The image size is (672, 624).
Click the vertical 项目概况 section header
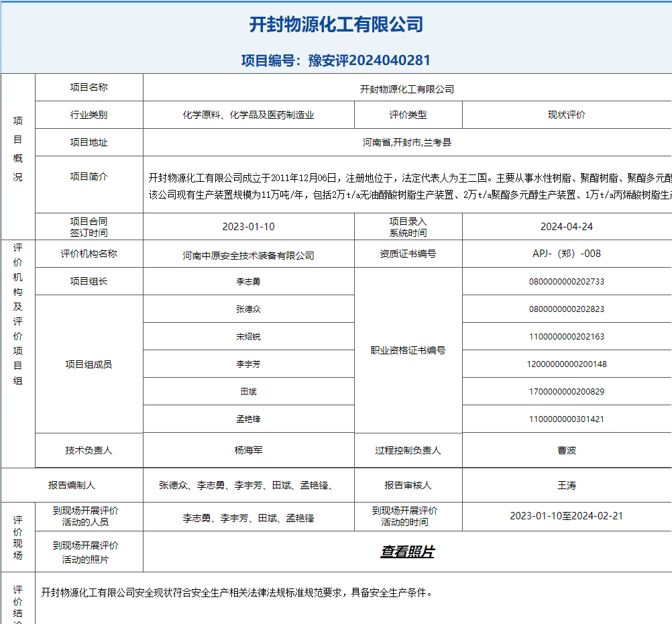pyautogui.click(x=17, y=149)
